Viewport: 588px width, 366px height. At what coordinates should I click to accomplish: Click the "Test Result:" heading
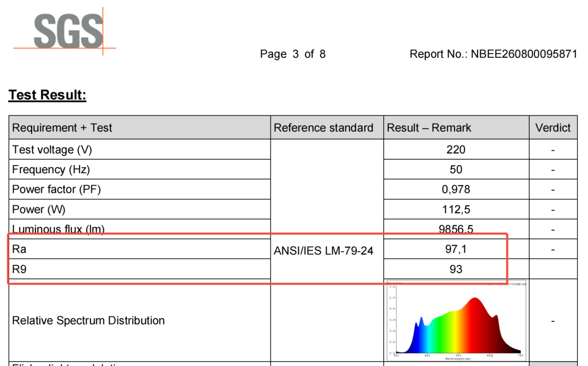47,95
